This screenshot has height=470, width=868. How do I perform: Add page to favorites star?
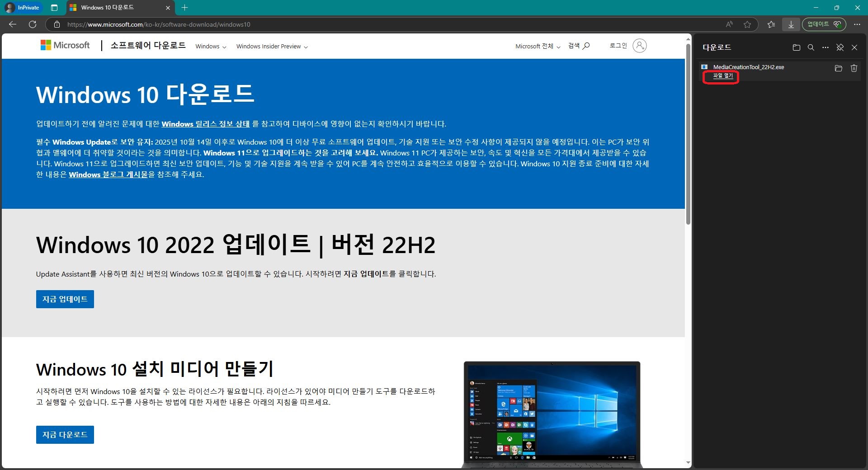click(747, 24)
